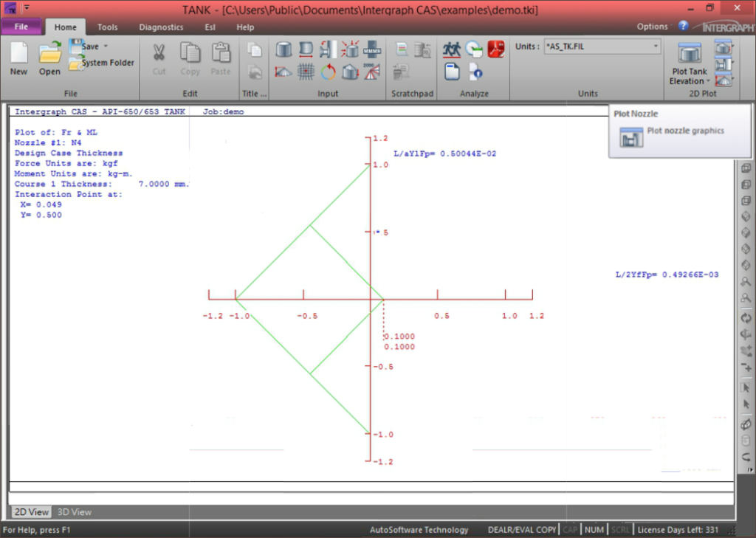Screen dimensions: 756x538
Task: Save the current tank job
Action: tap(84, 46)
